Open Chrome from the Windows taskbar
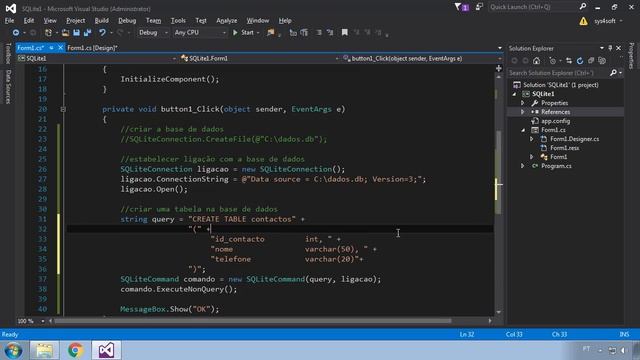This screenshot has height=360, width=640. 75,350
